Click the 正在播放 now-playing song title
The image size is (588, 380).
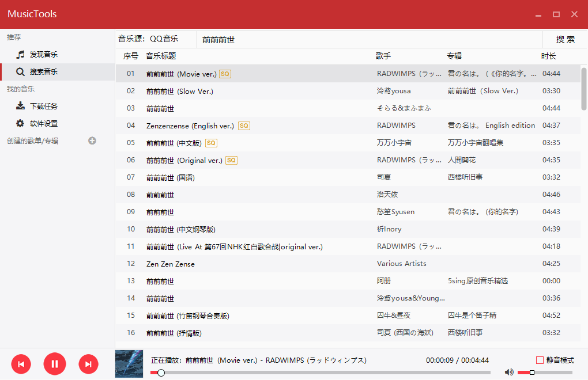(x=259, y=360)
